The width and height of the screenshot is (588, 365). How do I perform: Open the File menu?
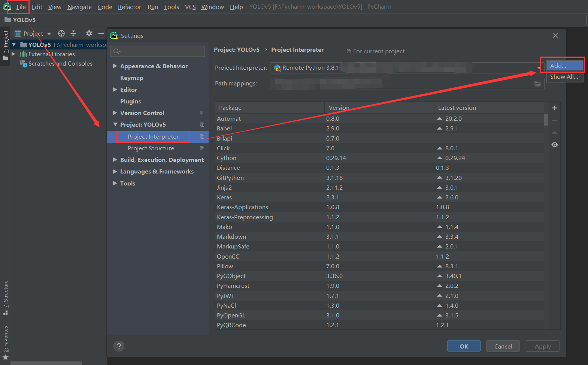[x=21, y=7]
